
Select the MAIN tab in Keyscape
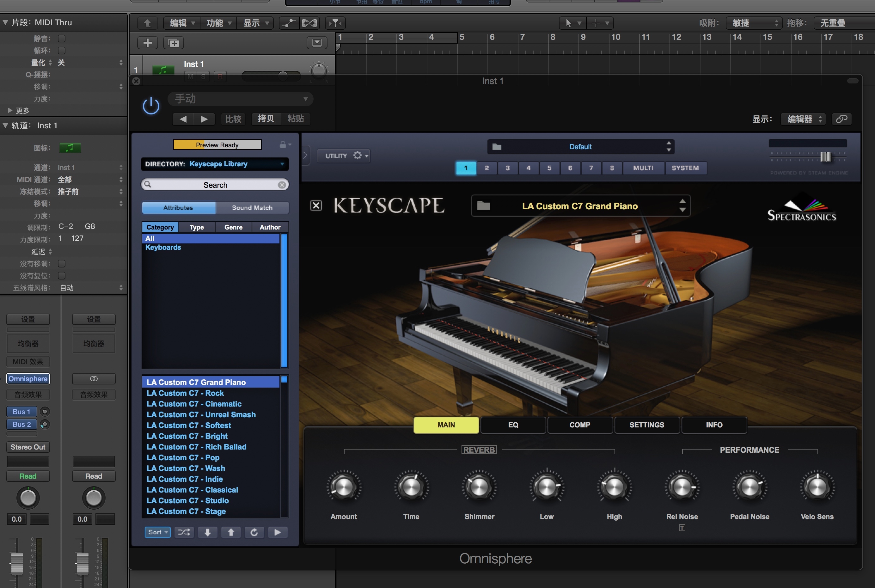(x=446, y=425)
